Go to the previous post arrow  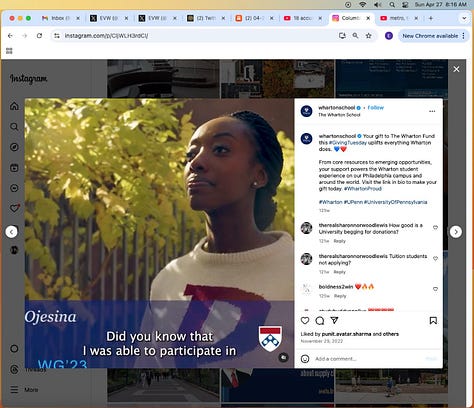12,232
